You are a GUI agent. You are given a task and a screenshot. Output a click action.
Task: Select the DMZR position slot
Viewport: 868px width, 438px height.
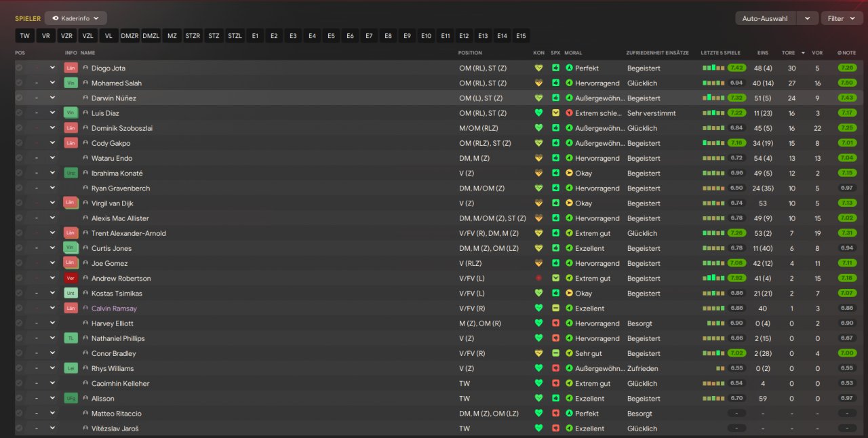[x=130, y=36]
